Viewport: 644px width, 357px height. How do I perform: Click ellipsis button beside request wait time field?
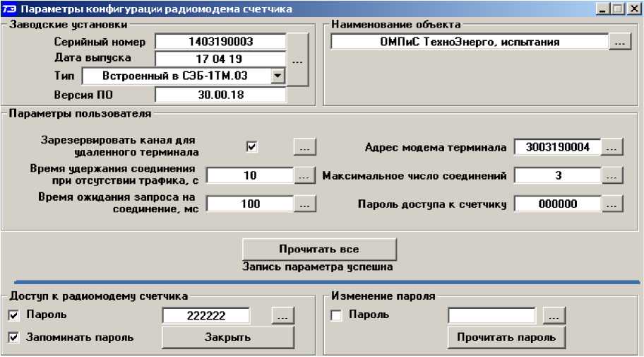click(x=304, y=204)
